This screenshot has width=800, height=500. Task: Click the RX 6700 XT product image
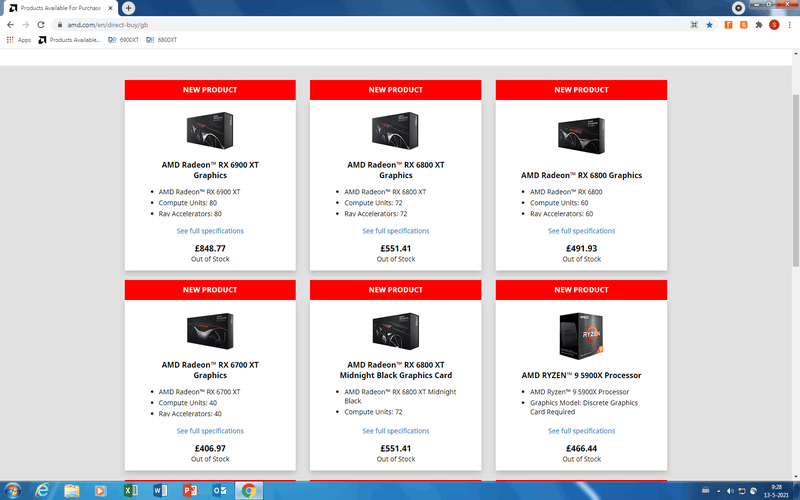210,331
